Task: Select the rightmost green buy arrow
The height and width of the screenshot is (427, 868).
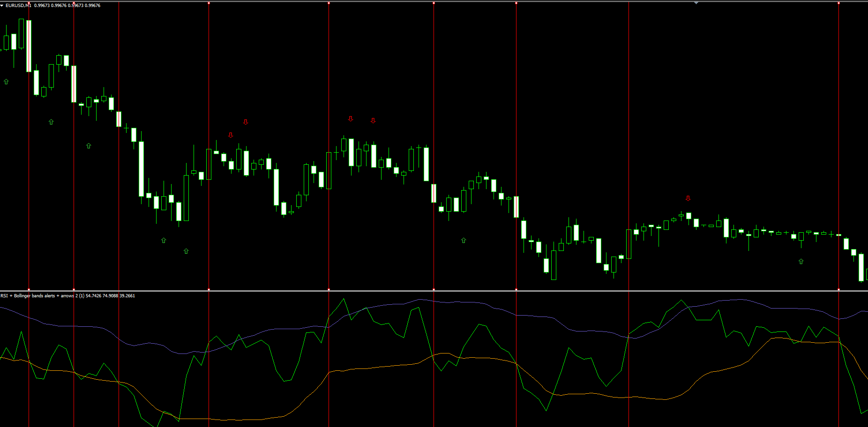Action: 801,262
